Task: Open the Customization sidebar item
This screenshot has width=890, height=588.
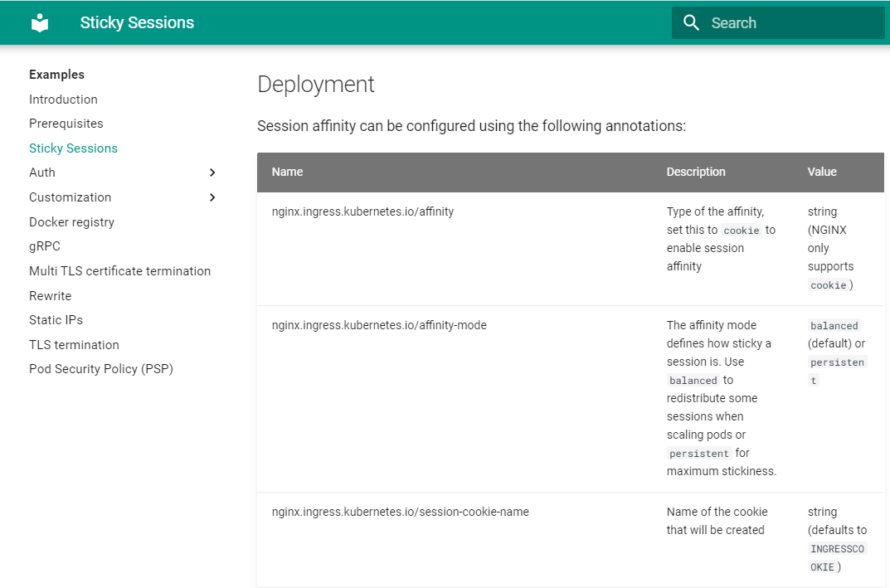Action: coord(70,197)
